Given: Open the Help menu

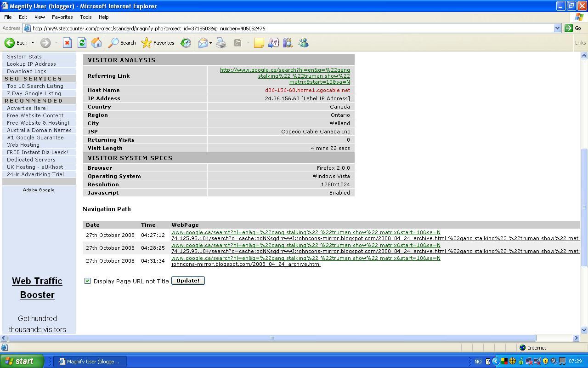Looking at the screenshot, I should pyautogui.click(x=103, y=17).
